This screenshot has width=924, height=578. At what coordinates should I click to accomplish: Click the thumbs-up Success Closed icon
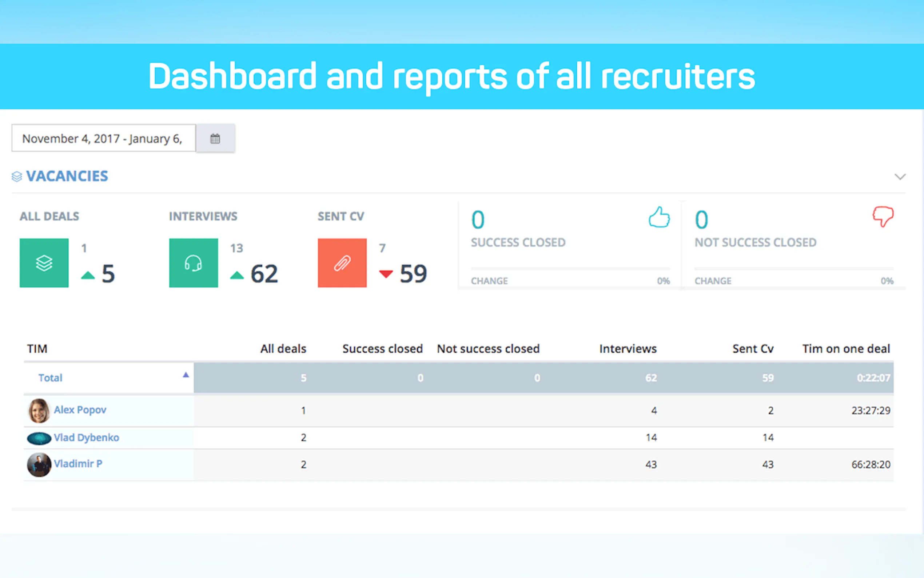click(659, 217)
